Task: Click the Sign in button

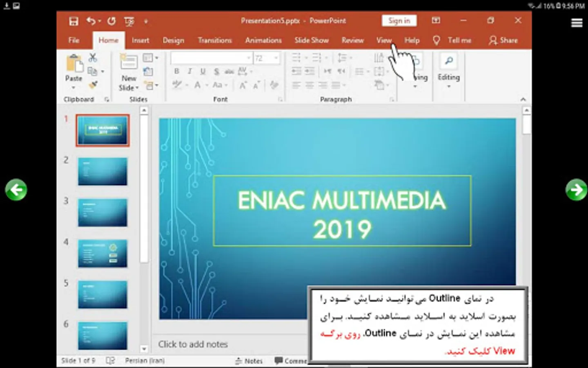Action: coord(399,20)
